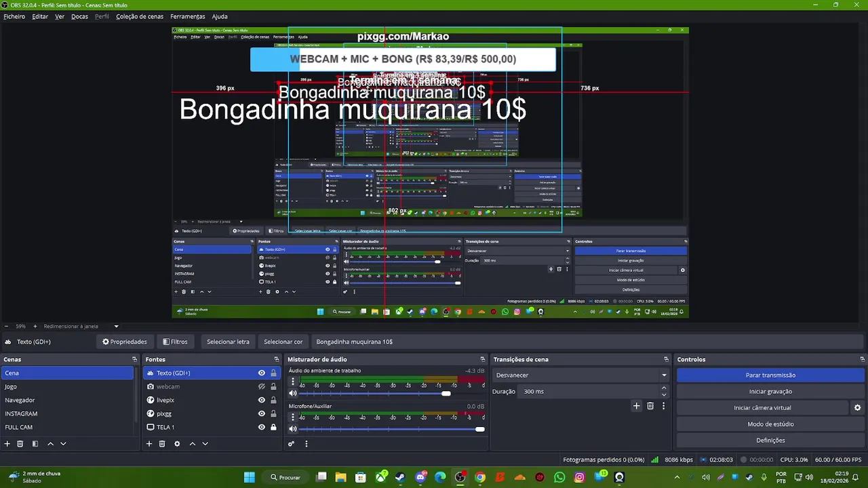The width and height of the screenshot is (868, 488).
Task: Zoom out the preview with the minus icon
Action: click(x=6, y=326)
